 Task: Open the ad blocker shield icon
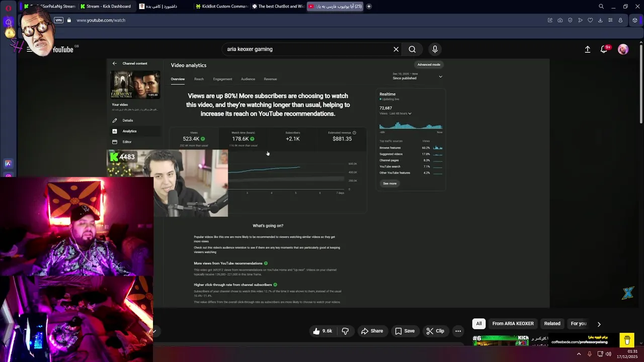click(x=570, y=20)
